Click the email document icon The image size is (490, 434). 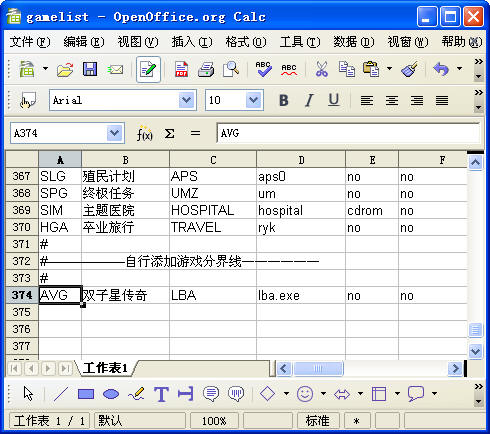(115, 70)
